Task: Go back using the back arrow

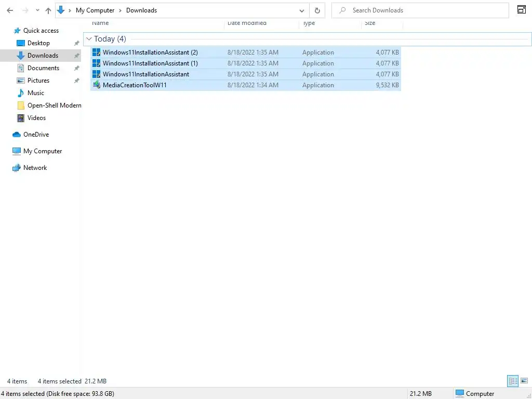Action: tap(10, 10)
